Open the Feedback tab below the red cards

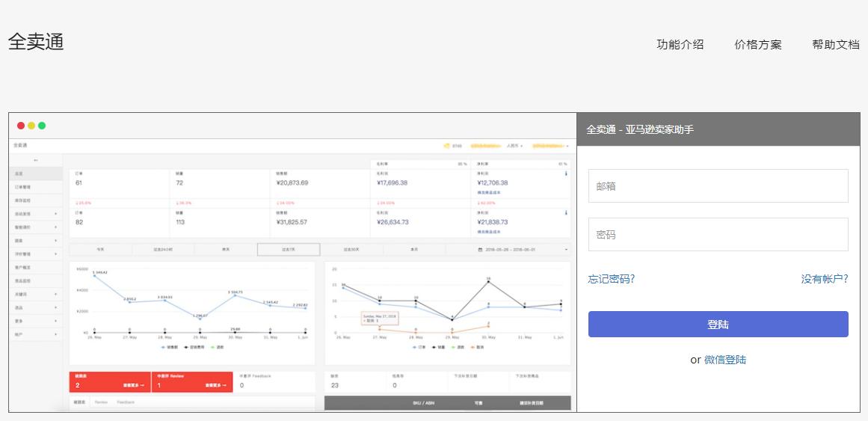point(125,402)
